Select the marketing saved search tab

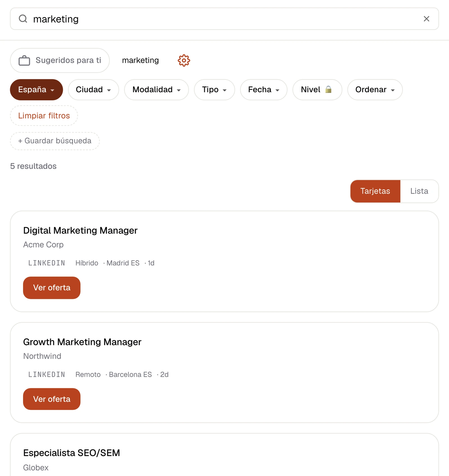pyautogui.click(x=140, y=60)
